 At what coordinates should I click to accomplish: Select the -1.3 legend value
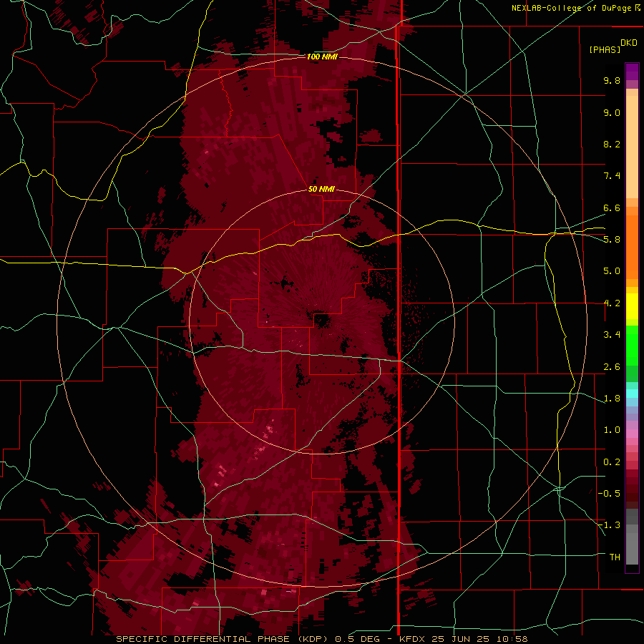(610, 525)
